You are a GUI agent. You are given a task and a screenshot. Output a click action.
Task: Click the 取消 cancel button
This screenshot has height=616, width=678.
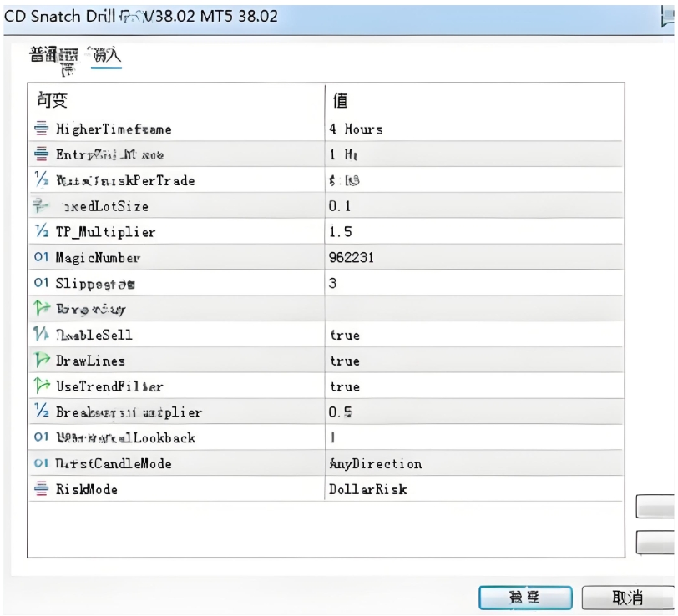pos(627,597)
